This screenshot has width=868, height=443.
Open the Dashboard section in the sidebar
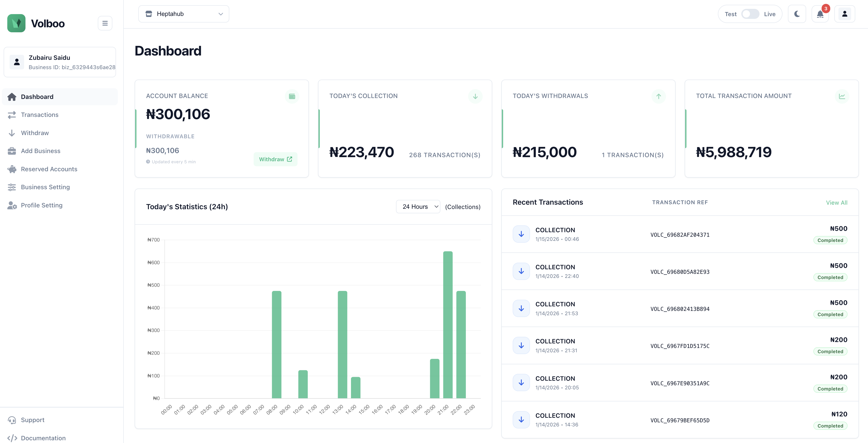[x=37, y=97]
